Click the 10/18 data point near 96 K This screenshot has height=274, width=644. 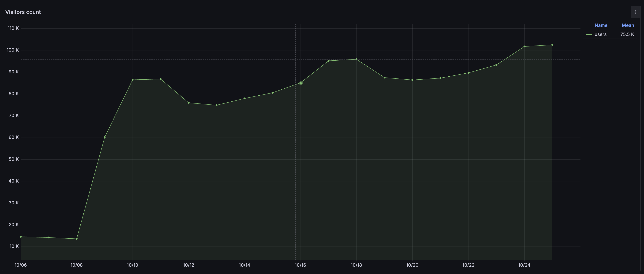tap(356, 59)
